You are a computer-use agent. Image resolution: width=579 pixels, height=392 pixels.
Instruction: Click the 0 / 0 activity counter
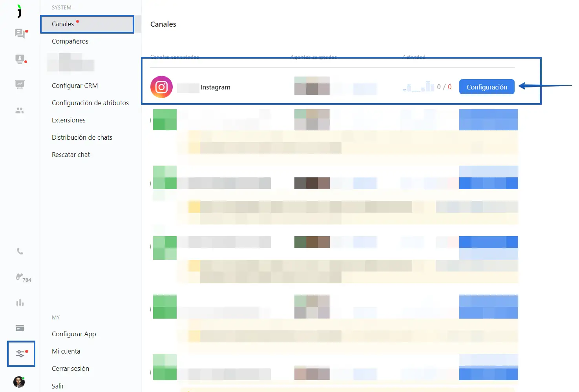(x=444, y=87)
